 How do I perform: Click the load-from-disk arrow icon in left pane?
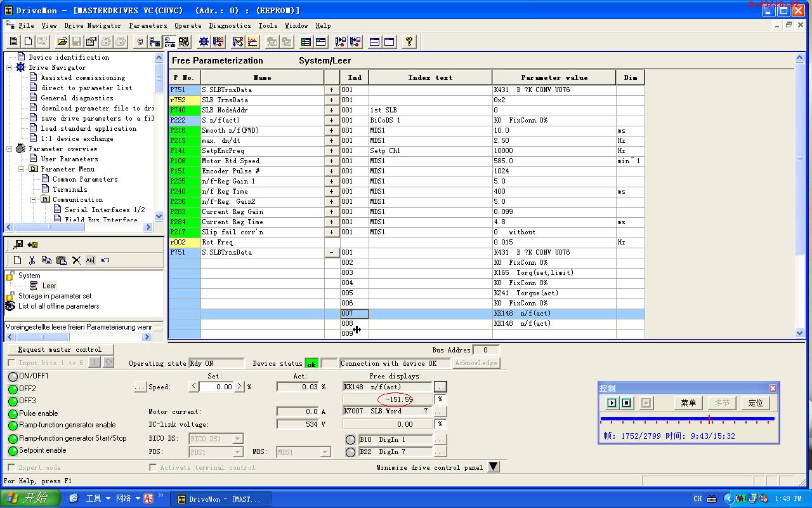(x=32, y=244)
